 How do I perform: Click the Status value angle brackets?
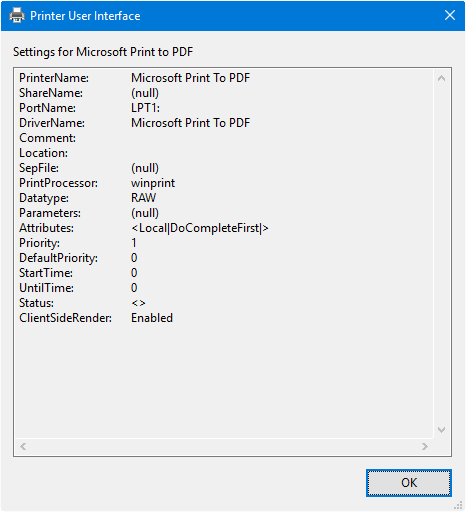click(x=138, y=303)
